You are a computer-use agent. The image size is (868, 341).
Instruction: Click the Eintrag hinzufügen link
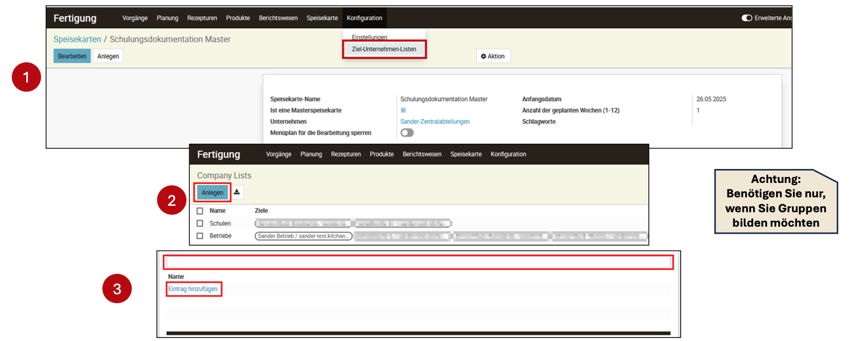click(x=193, y=289)
